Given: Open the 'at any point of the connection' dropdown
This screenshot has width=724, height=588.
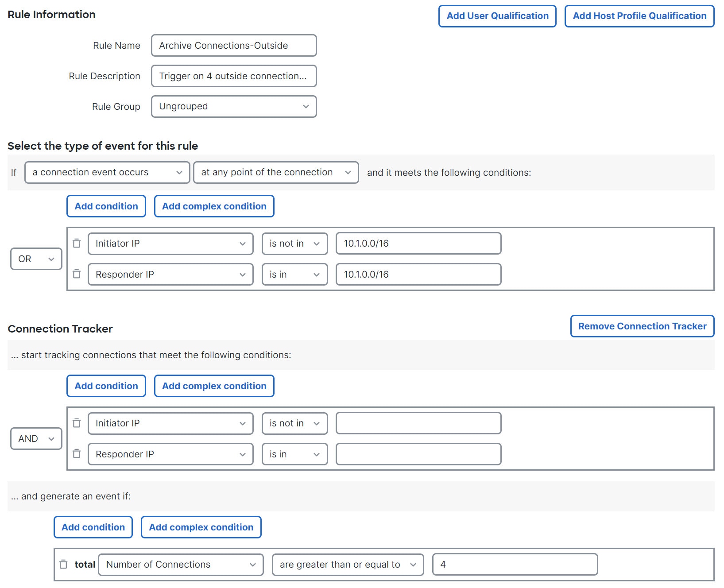Looking at the screenshot, I should point(276,172).
